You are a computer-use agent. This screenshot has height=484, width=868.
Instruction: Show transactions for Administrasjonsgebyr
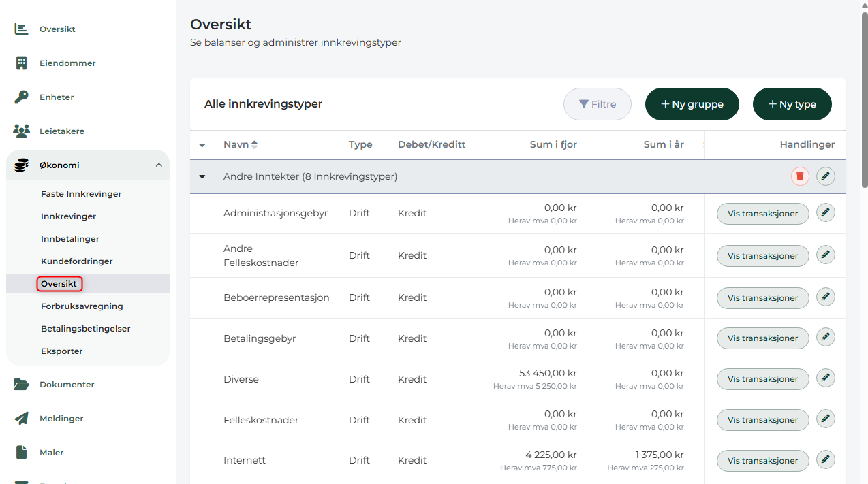pos(762,213)
